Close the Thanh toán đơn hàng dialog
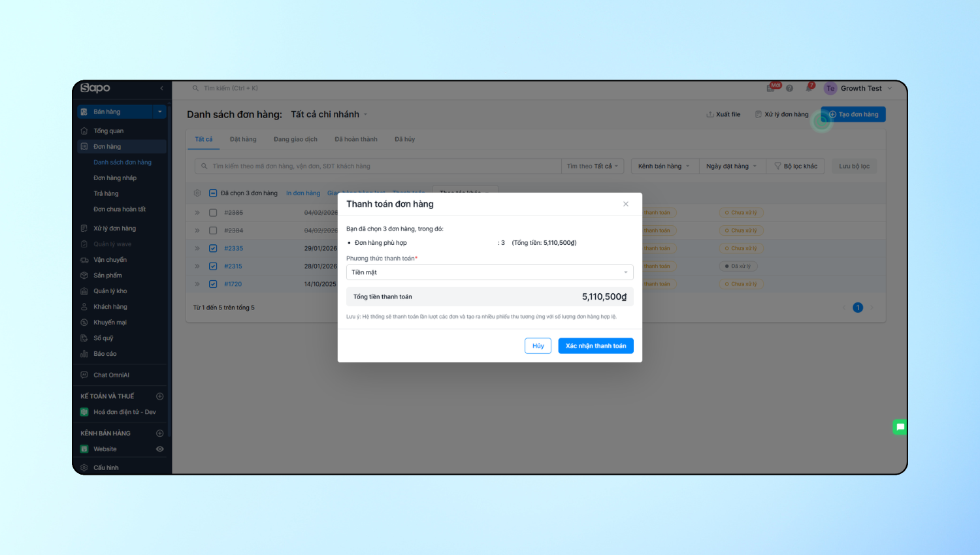 (x=625, y=204)
